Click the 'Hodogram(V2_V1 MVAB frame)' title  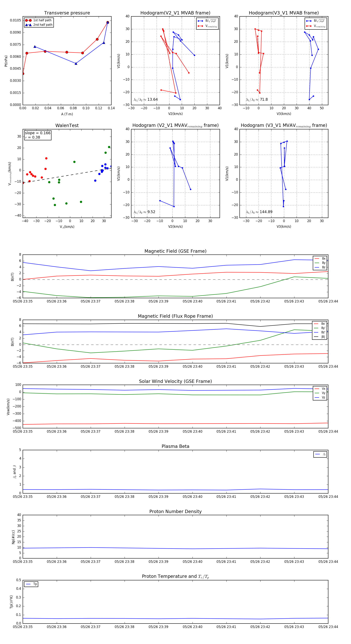(175, 13)
